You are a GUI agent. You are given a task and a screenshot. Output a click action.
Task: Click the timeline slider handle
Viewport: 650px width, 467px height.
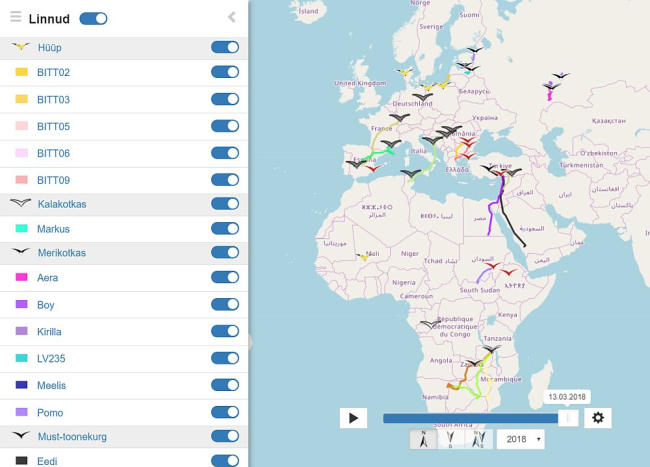click(567, 418)
